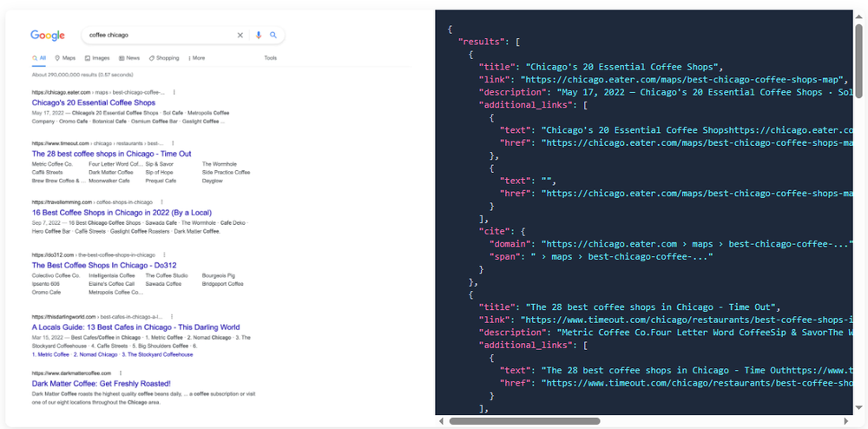Click "Metric Coffee Co." under Time Out result
This screenshot has height=429, width=868.
[53, 164]
